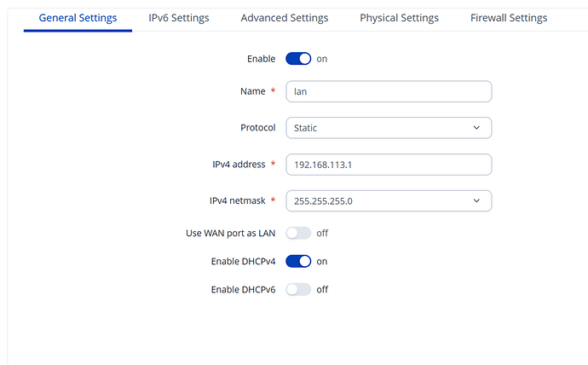Click the chevron arrow in Protocol field

476,128
